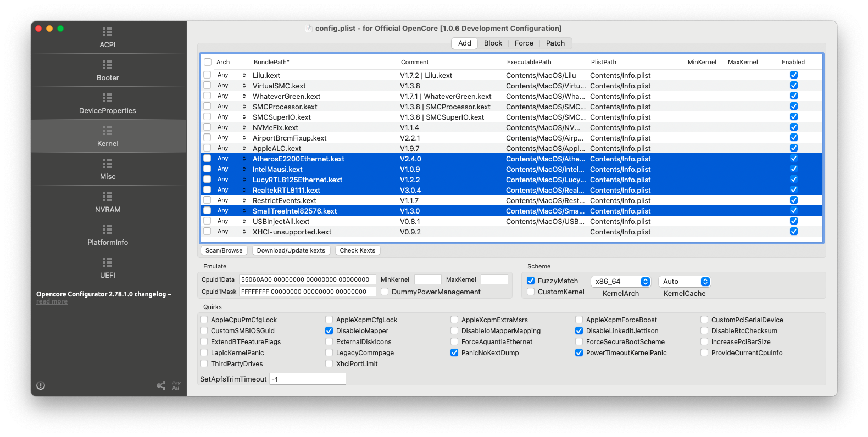Screen dimensions: 868x437
Task: Open Arch stepper for USBInjectAll.kext row
Action: click(244, 221)
